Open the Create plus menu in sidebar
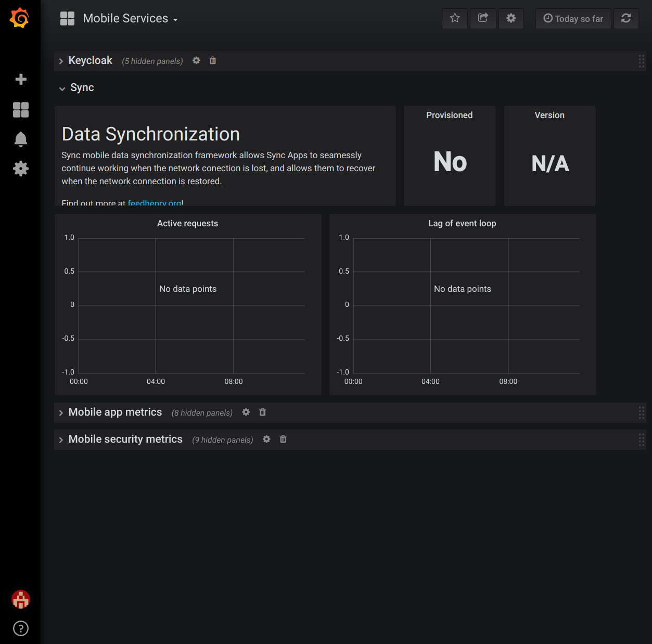This screenshot has width=652, height=644. (21, 79)
